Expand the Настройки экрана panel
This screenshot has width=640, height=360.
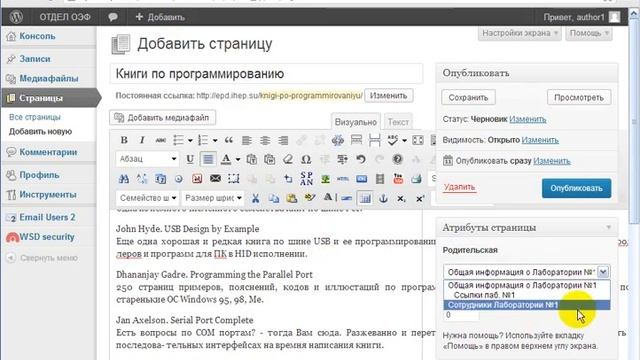(x=520, y=33)
